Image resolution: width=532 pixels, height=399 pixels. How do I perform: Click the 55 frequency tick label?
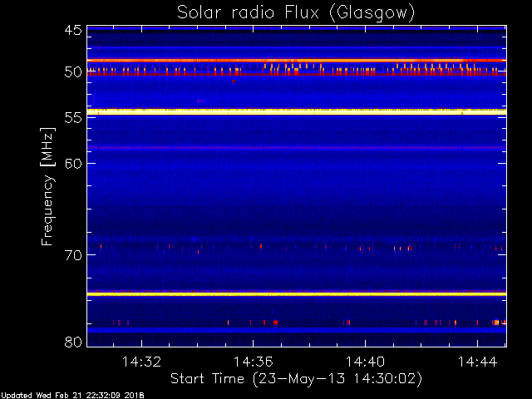(73, 118)
